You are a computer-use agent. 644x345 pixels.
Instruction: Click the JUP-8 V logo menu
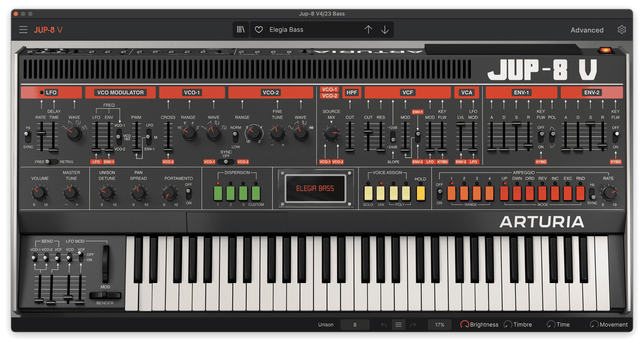tap(48, 30)
